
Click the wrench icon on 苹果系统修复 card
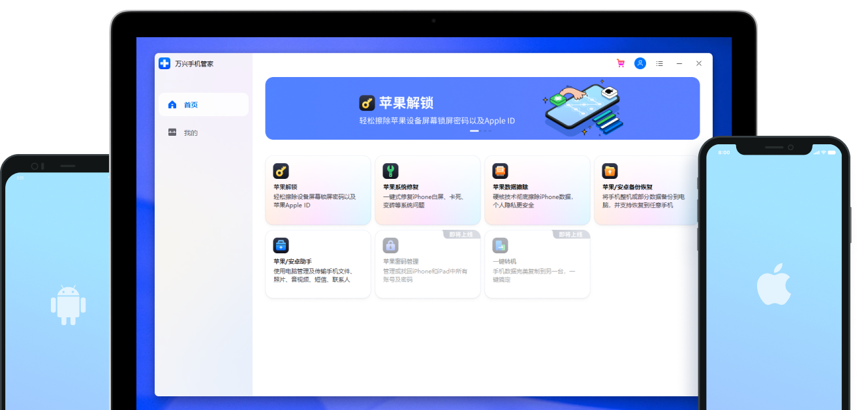click(390, 171)
